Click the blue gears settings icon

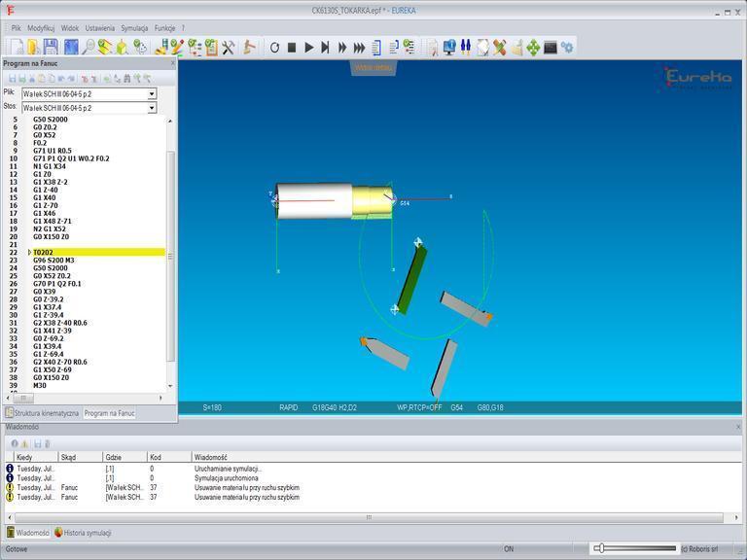click(567, 47)
